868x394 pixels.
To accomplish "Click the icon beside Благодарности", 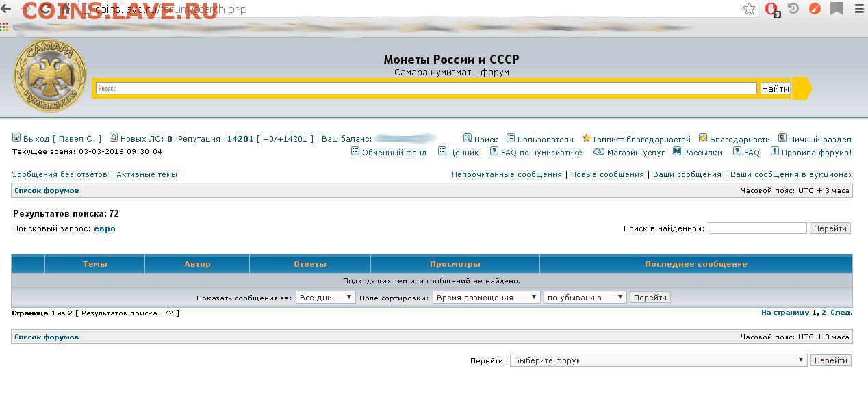I will (x=703, y=138).
